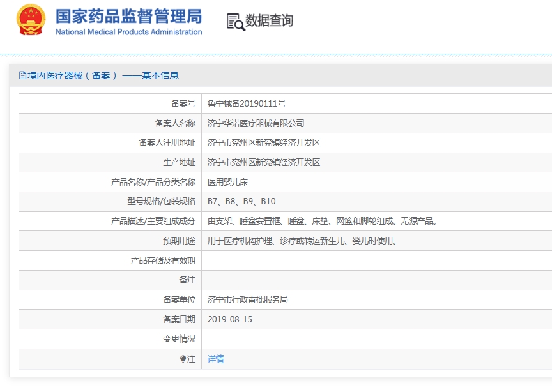Click the bullet icon before 注
This screenshot has width=552, height=392.
click(183, 359)
